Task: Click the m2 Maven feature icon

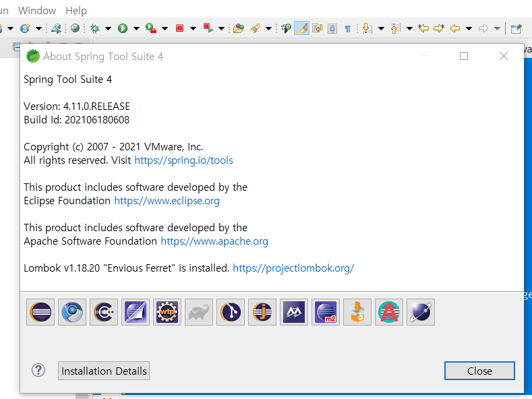Action: [326, 312]
